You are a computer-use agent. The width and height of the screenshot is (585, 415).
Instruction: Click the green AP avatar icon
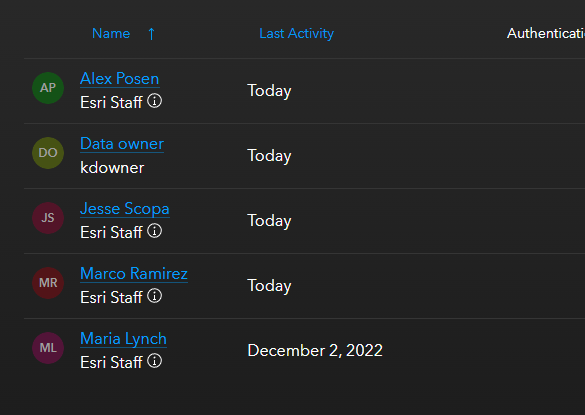(x=48, y=88)
